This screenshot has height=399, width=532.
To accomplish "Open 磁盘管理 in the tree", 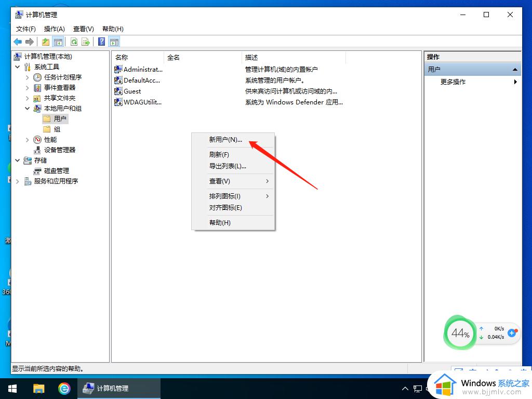I will [x=57, y=170].
